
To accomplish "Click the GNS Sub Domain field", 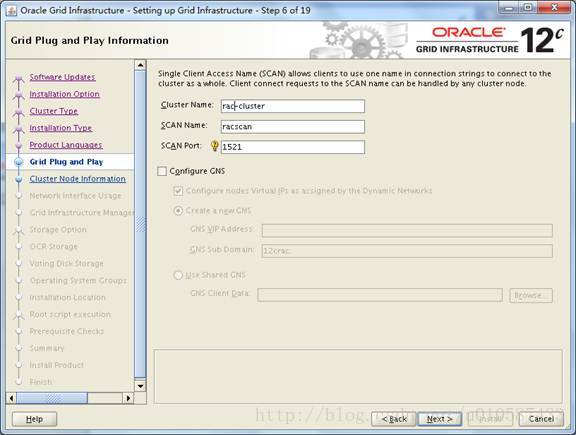I will point(407,251).
